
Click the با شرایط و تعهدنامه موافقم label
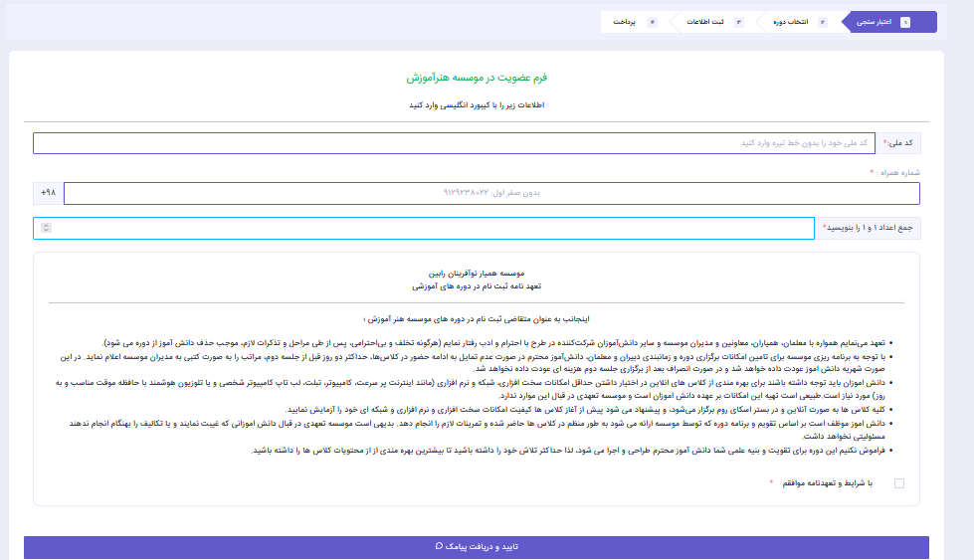coord(828,483)
